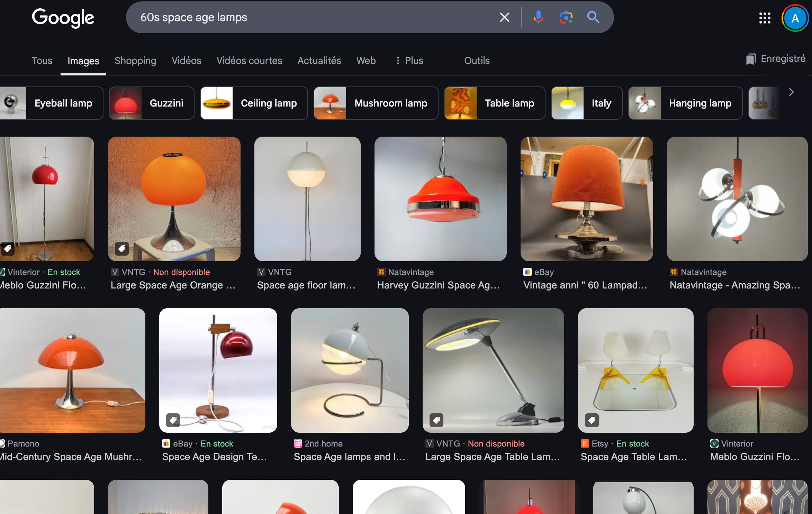
Task: Clear the search box with the X icon
Action: (x=504, y=17)
